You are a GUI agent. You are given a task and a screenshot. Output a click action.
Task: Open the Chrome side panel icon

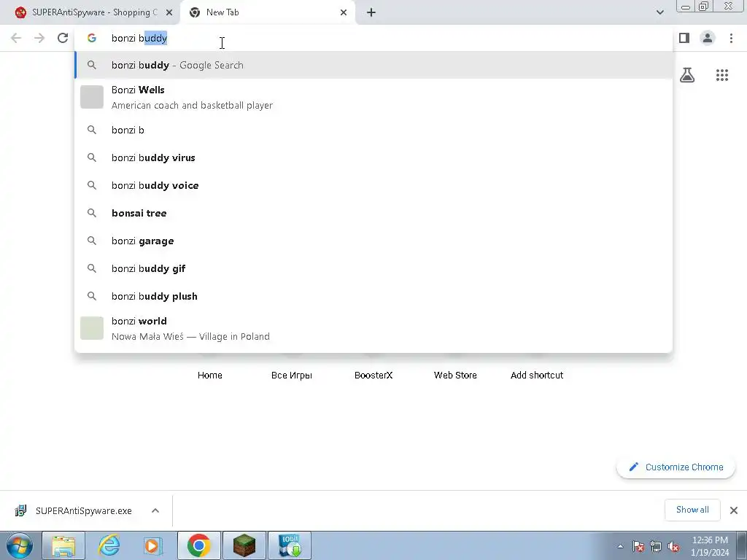coord(684,38)
